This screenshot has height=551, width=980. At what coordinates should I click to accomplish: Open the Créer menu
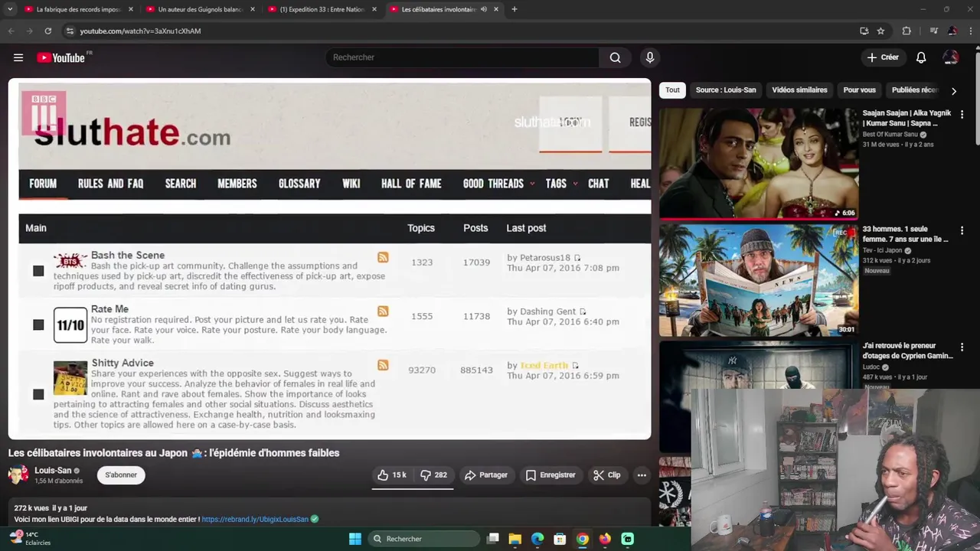(x=882, y=57)
